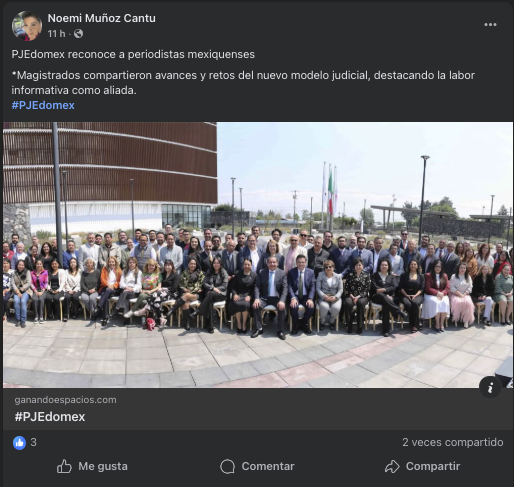The height and width of the screenshot is (487, 514).
Task: Select the Comentar label
Action: point(268,466)
